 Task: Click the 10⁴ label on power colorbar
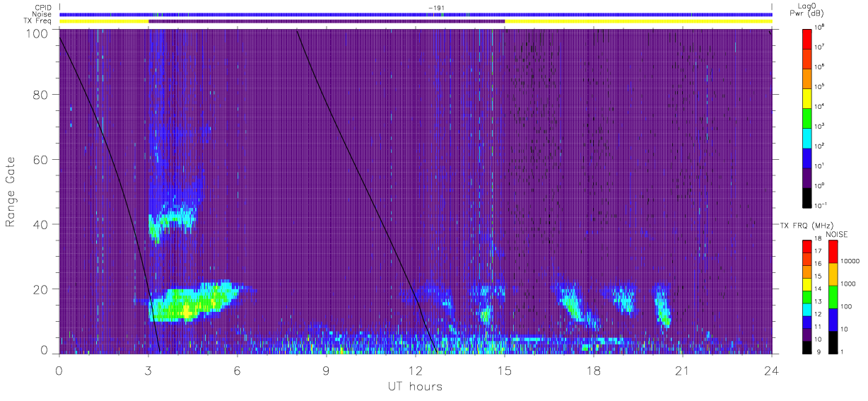point(820,106)
